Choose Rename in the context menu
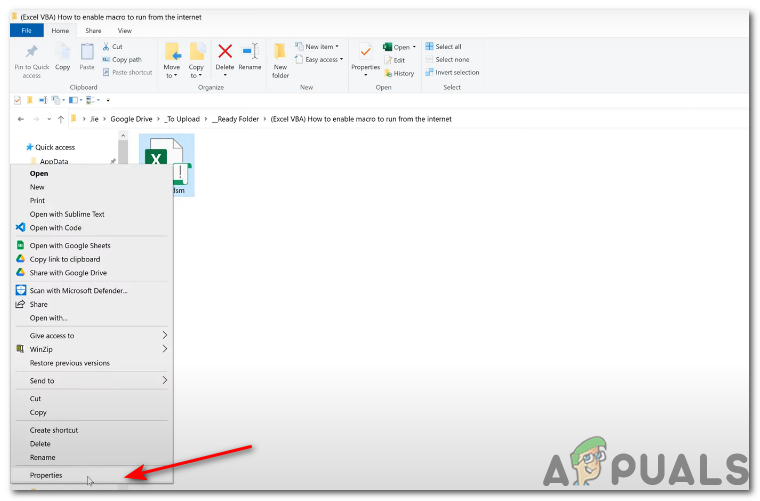 point(91,457)
